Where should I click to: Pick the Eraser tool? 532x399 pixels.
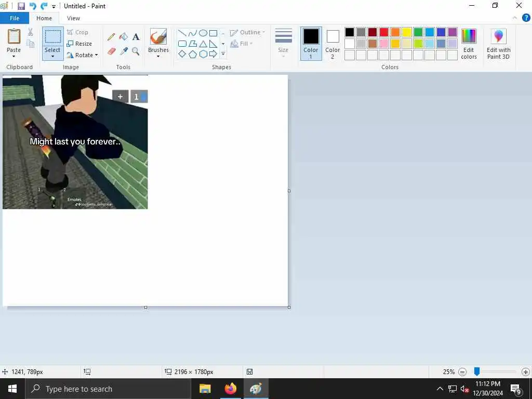tap(111, 51)
